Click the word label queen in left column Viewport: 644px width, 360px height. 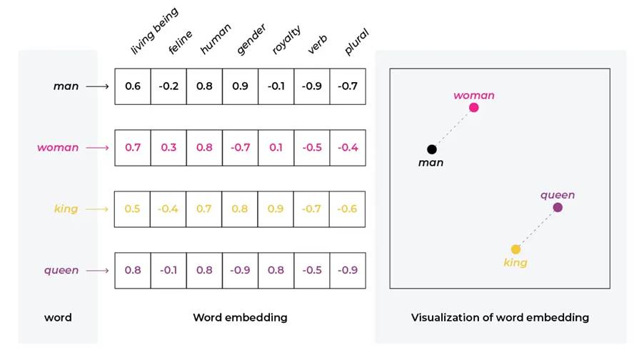pos(61,271)
